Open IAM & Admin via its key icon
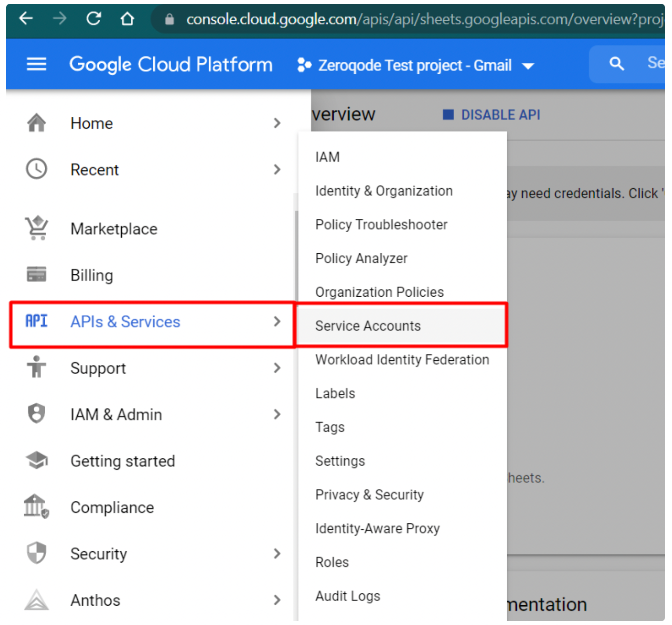Viewport: 672px width, 625px height. point(36,414)
